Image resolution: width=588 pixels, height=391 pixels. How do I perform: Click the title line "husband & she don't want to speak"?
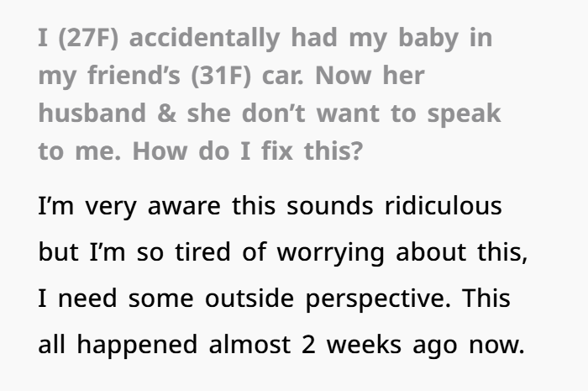tap(269, 114)
